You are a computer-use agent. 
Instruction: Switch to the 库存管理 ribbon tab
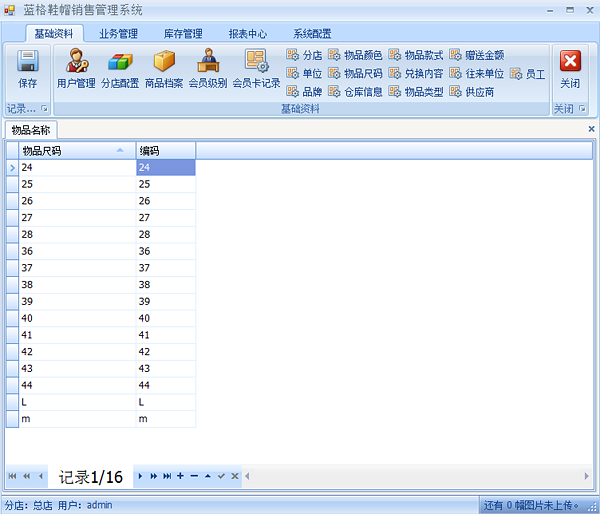click(x=183, y=33)
